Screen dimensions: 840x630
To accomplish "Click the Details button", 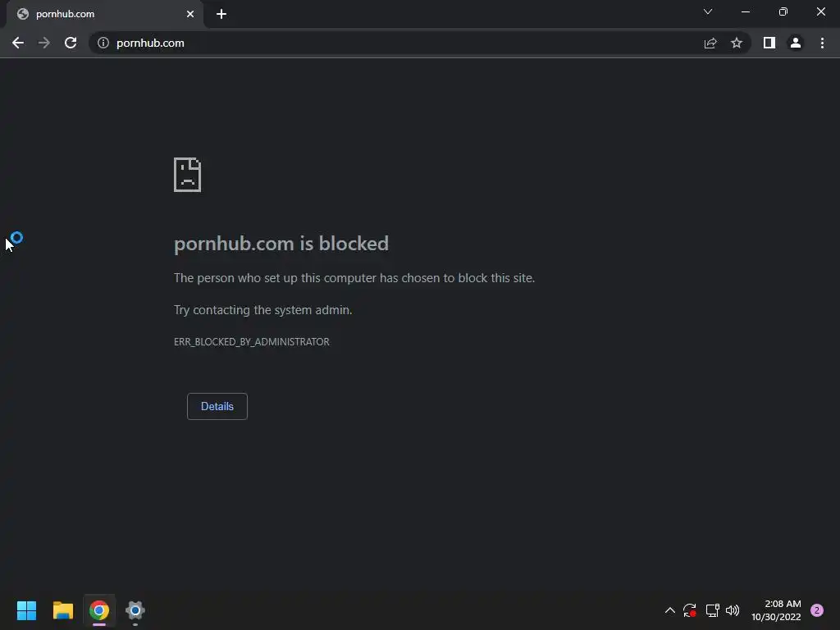I will point(217,406).
